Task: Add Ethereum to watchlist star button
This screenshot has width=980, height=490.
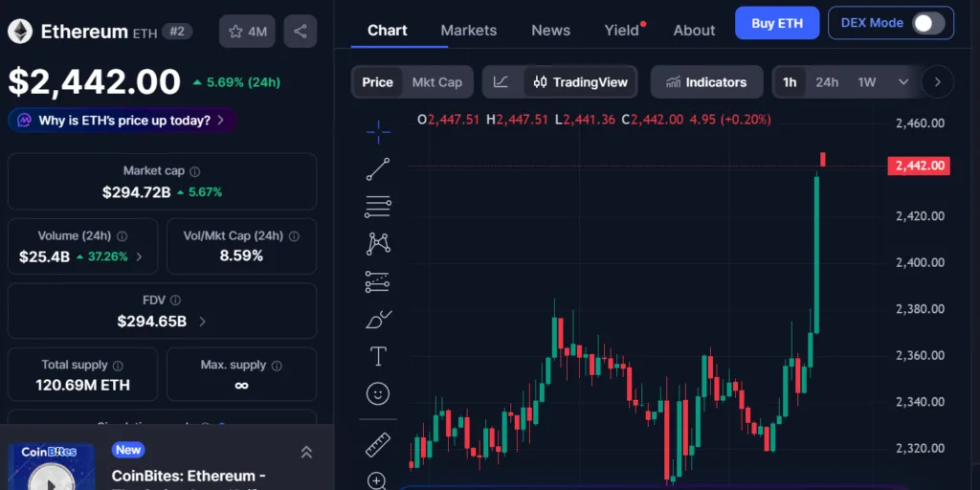Action: (x=248, y=32)
